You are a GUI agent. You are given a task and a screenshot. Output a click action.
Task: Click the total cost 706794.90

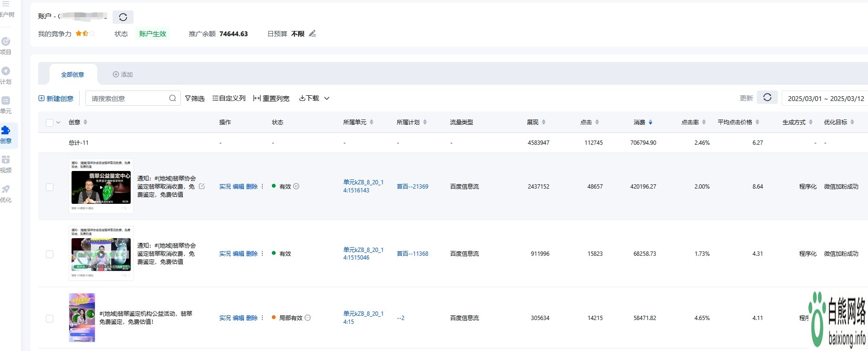643,142
